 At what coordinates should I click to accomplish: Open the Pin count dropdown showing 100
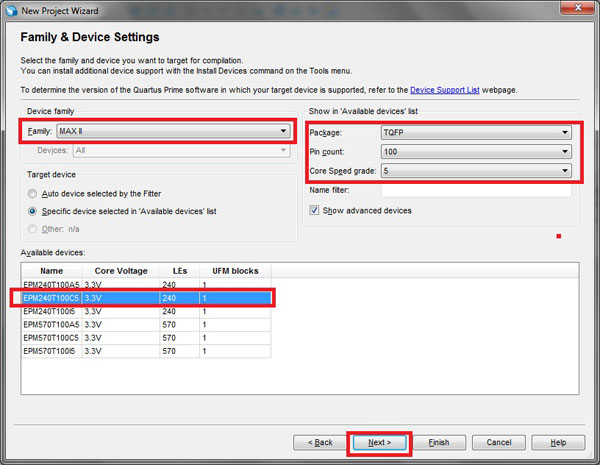click(476, 152)
